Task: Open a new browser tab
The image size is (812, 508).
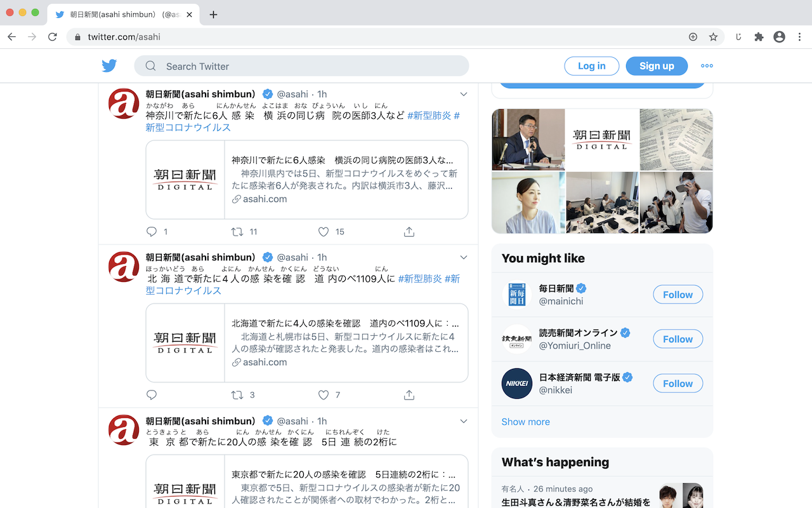Action: [213, 15]
